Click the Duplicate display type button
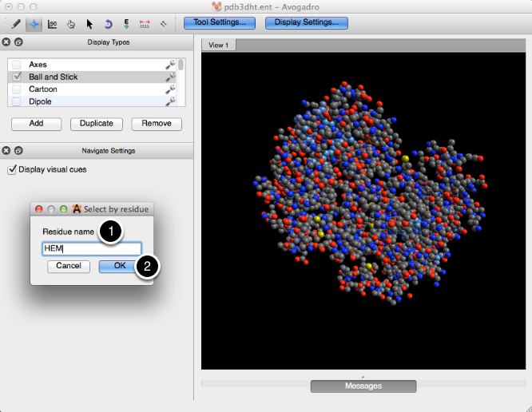 [97, 124]
